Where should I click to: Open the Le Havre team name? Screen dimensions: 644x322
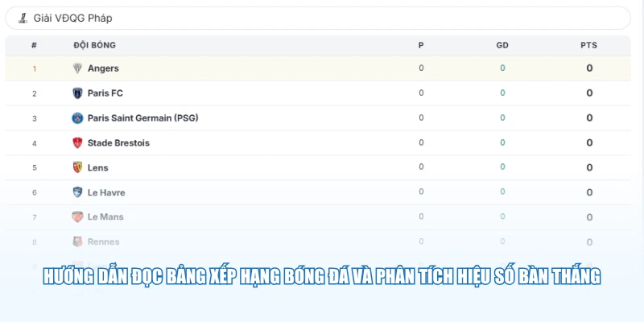coord(106,192)
